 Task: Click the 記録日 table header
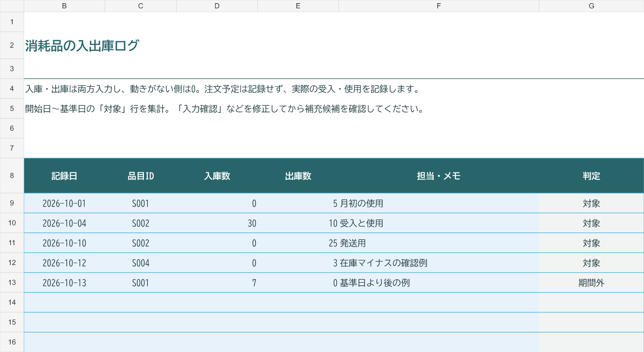64,176
